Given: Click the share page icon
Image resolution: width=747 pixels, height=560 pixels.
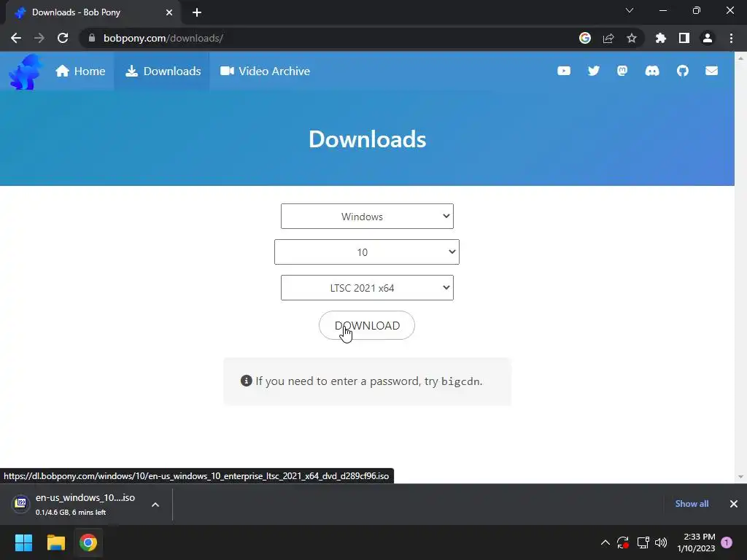Looking at the screenshot, I should coord(608,38).
